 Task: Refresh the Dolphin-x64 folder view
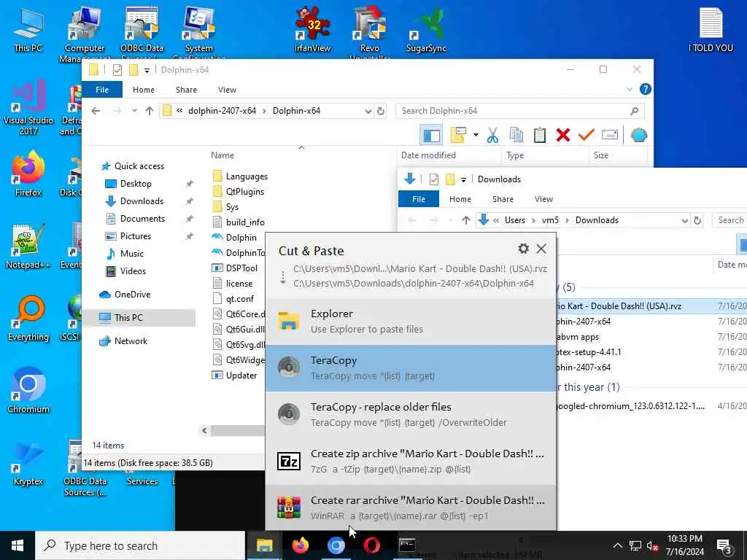click(381, 111)
